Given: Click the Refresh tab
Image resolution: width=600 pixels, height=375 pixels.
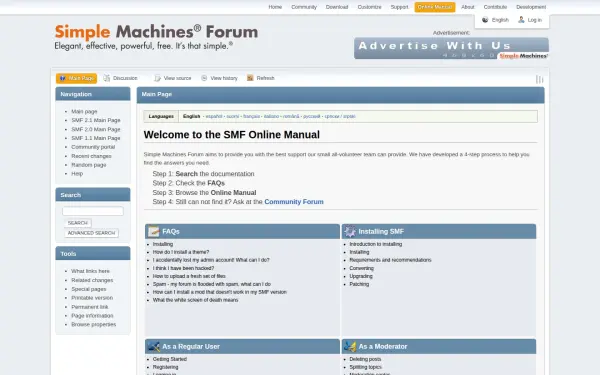Looking at the screenshot, I should point(261,78).
